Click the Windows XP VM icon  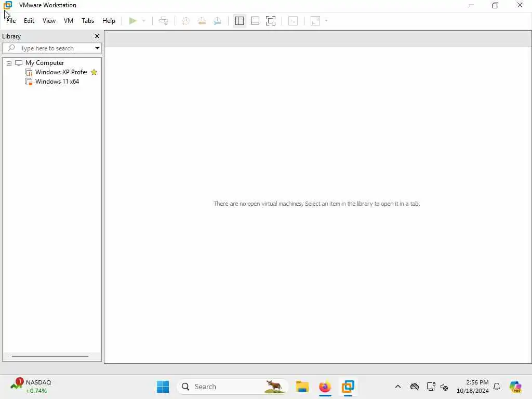coord(29,72)
